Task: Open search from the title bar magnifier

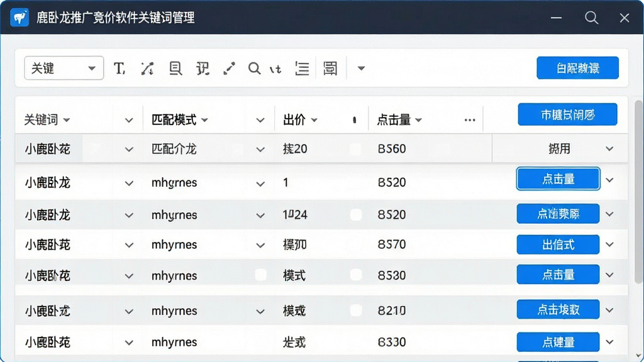Action: click(591, 18)
